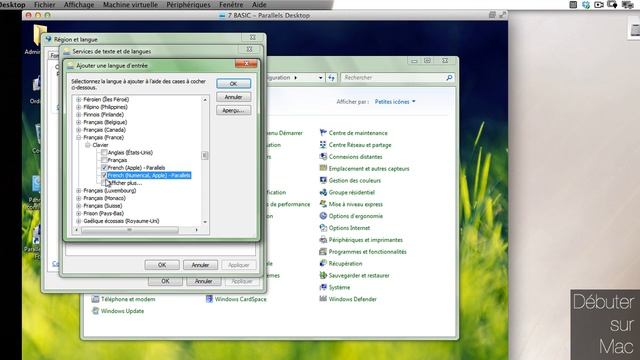Open Périphériques et imprimantes icon
The image size is (640, 360).
point(323,239)
